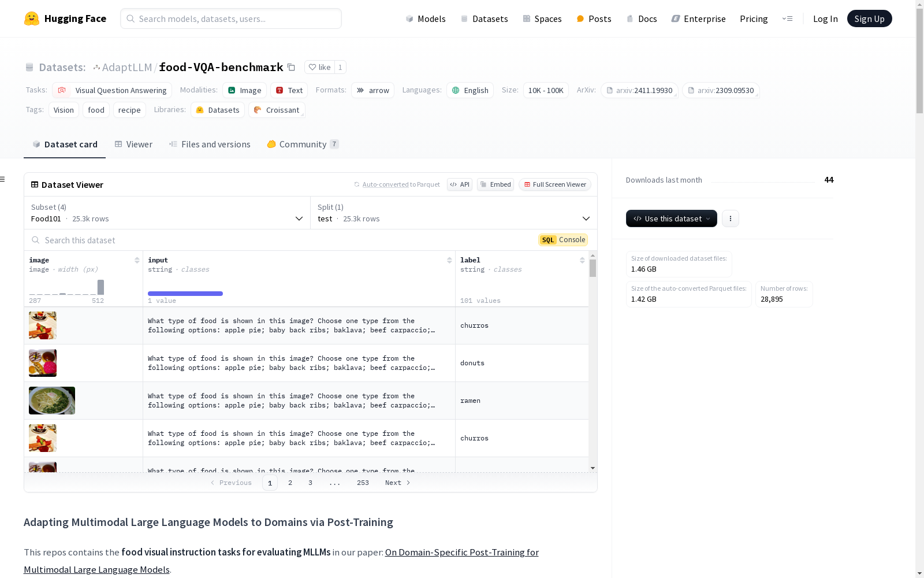Open the donuts row image thumbnail
The image size is (924, 578).
43,363
